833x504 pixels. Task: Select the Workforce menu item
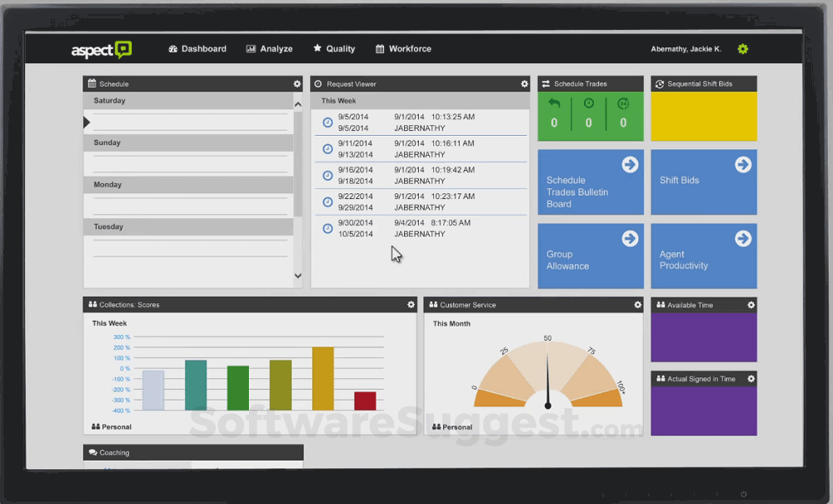403,48
